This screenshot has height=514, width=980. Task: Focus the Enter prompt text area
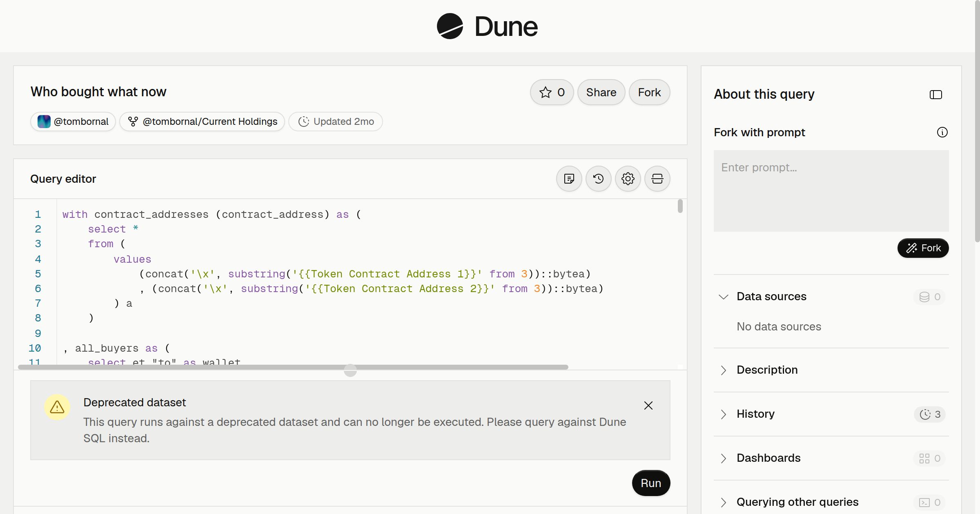tap(831, 191)
